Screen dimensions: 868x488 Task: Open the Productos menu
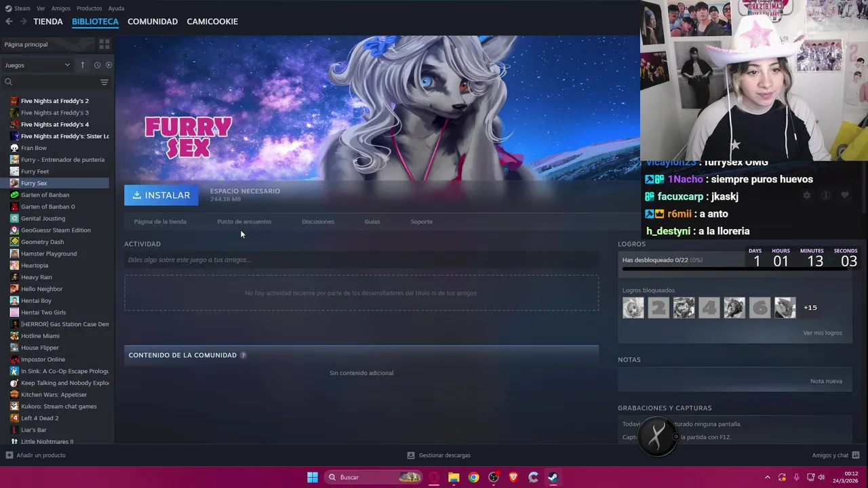[89, 8]
